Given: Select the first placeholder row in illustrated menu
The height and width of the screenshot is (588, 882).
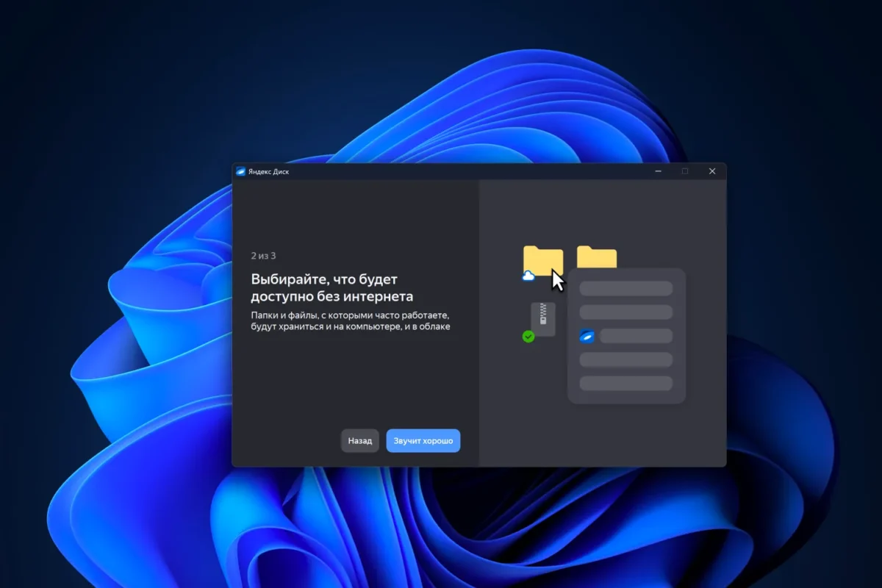Looking at the screenshot, I should tap(626, 289).
